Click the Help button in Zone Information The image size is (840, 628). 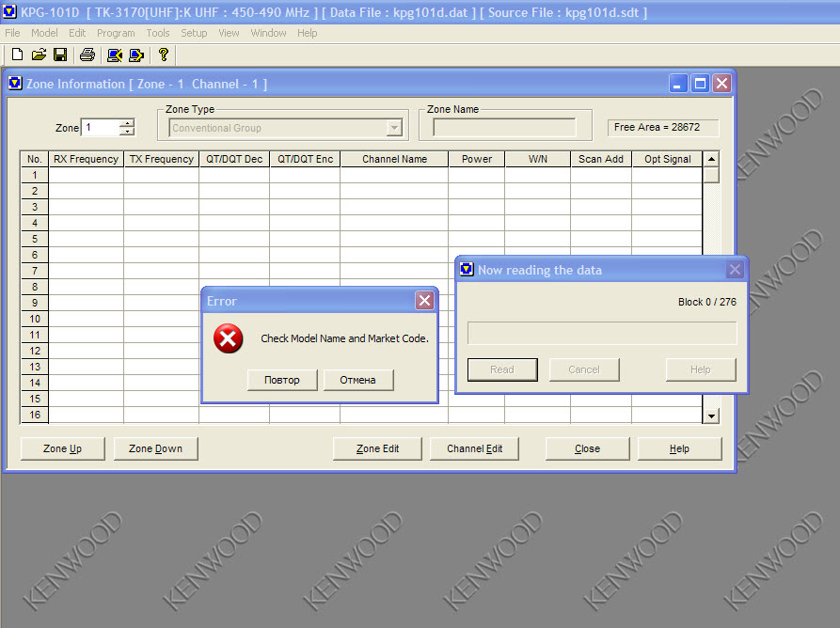click(680, 448)
